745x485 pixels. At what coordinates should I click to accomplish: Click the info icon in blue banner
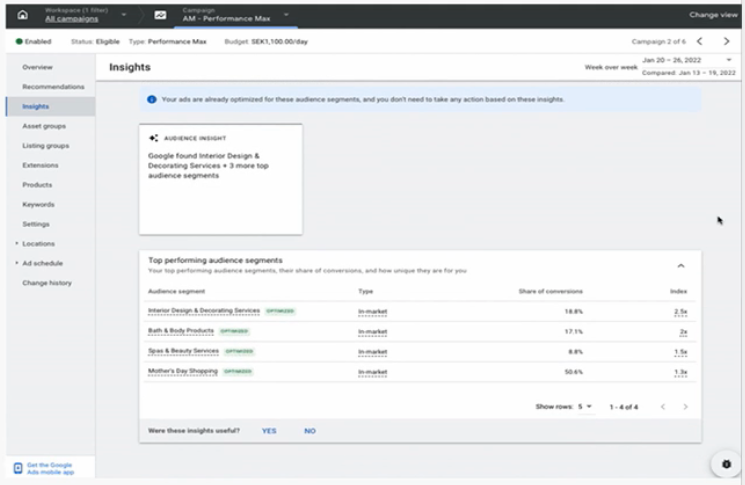click(x=152, y=99)
